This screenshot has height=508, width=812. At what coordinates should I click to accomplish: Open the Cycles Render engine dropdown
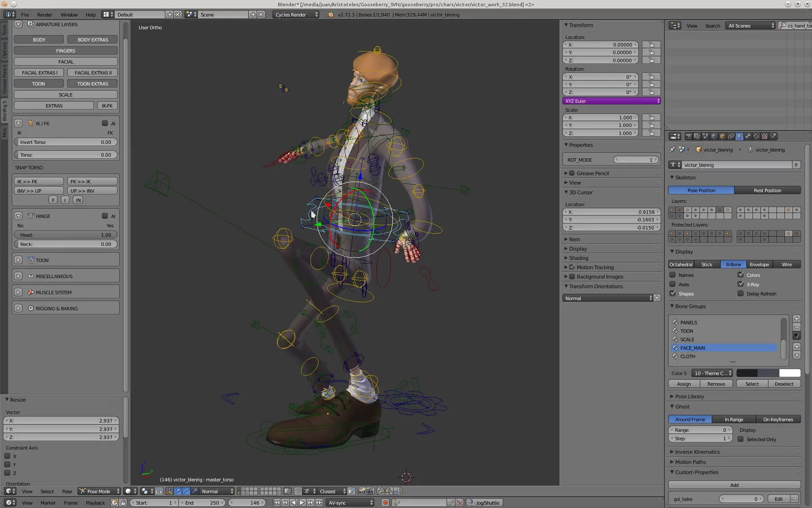pyautogui.click(x=296, y=14)
